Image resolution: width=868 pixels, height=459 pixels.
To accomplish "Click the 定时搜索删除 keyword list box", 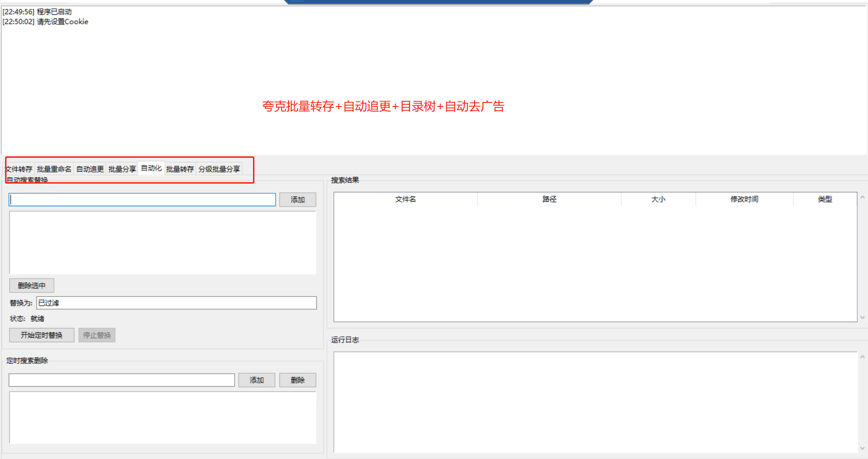I will click(163, 417).
